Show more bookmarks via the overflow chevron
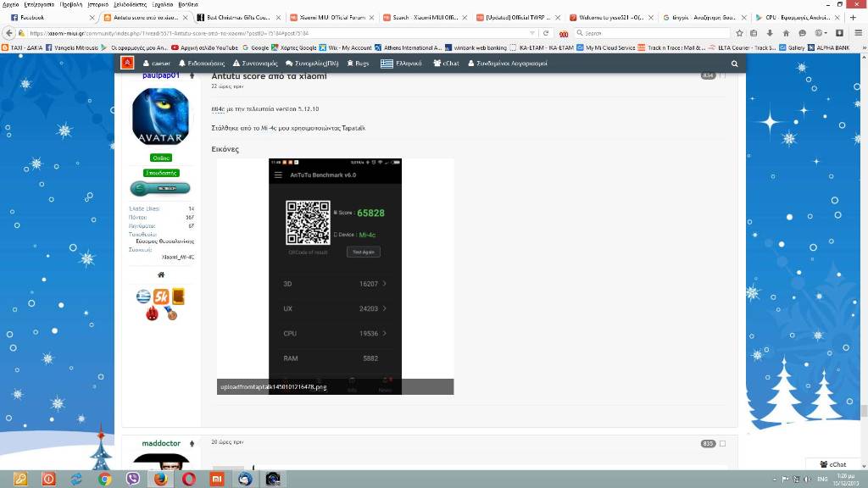Viewport: 868px width, 488px height. (864, 48)
